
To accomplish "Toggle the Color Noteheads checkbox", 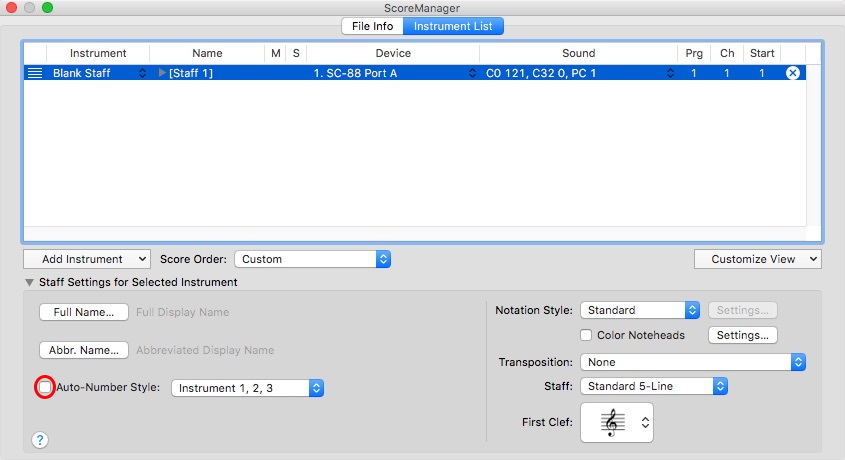I will coord(587,335).
